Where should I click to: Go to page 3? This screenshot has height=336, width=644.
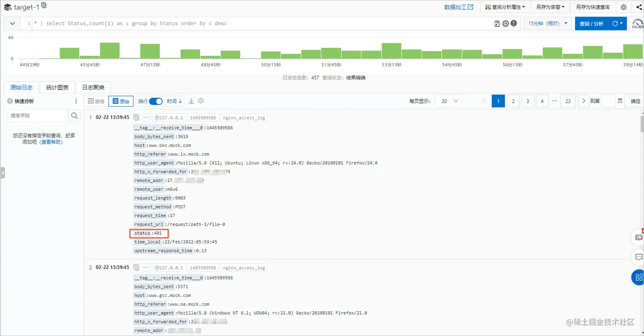[528, 101]
